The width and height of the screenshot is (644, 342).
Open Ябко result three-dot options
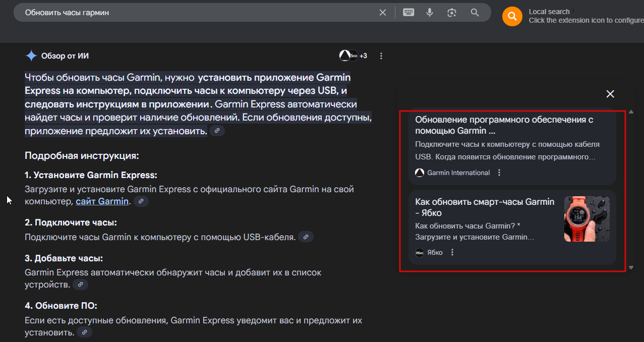point(452,252)
